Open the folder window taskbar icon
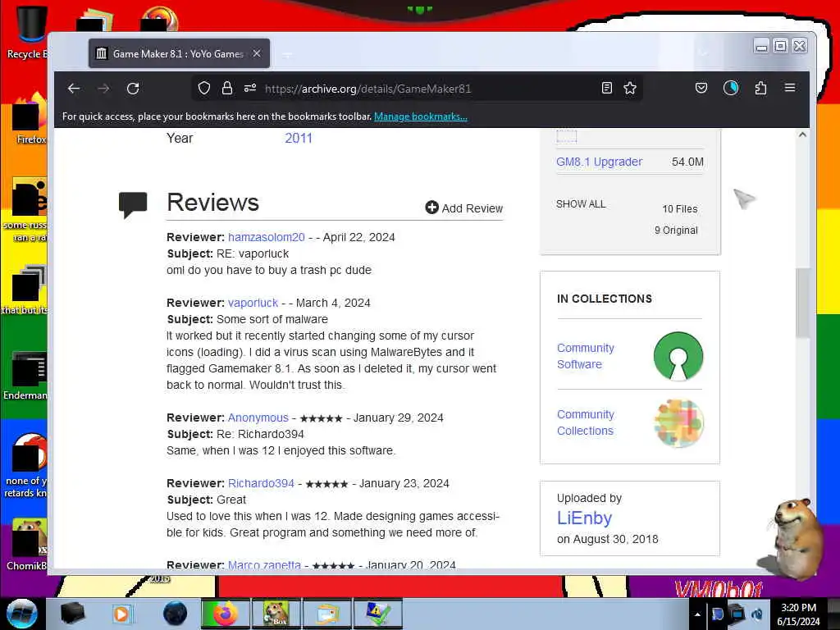The image size is (840, 630). click(326, 614)
